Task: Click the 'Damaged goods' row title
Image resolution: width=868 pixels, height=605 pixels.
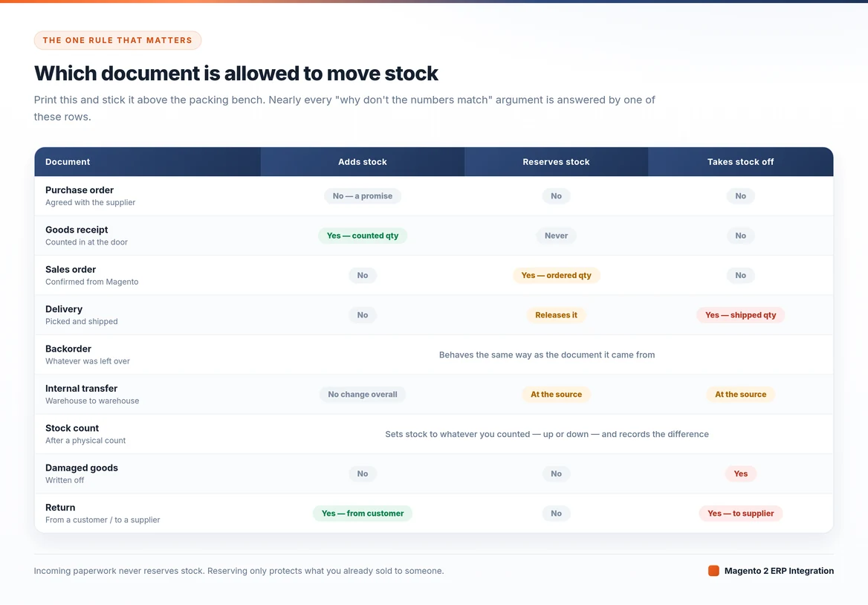Action: tap(82, 467)
